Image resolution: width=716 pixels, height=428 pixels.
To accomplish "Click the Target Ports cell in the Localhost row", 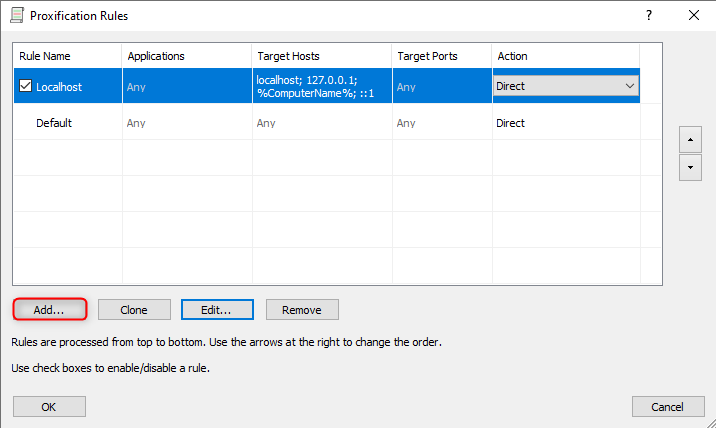I will 442,86.
